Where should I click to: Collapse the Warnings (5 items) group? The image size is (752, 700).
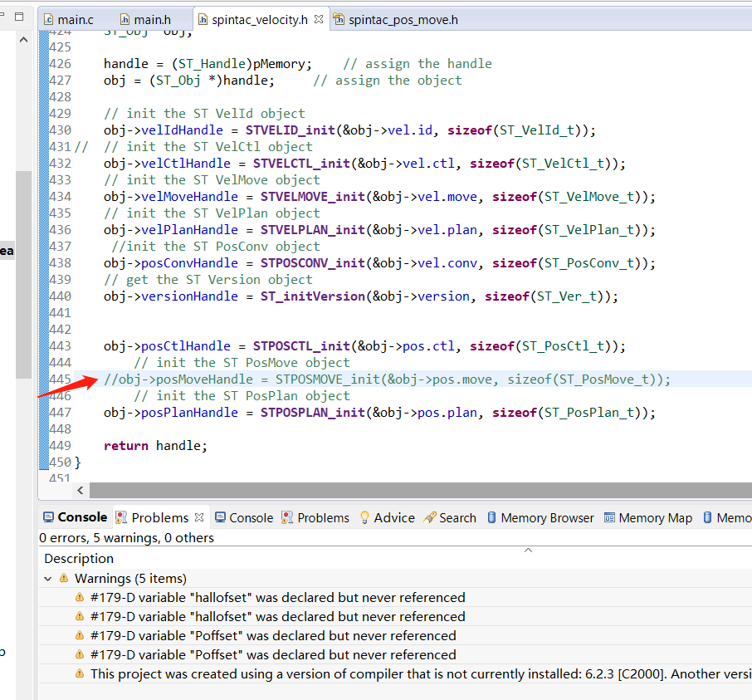coord(47,579)
